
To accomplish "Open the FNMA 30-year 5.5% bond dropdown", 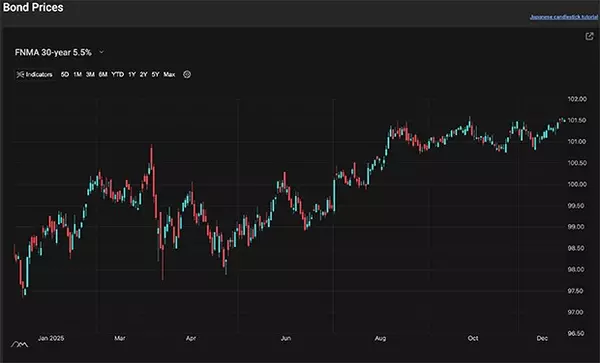I will click(x=59, y=52).
